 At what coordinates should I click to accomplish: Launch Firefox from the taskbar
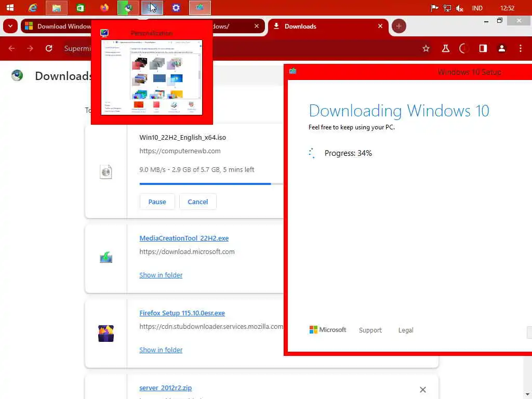pyautogui.click(x=104, y=8)
